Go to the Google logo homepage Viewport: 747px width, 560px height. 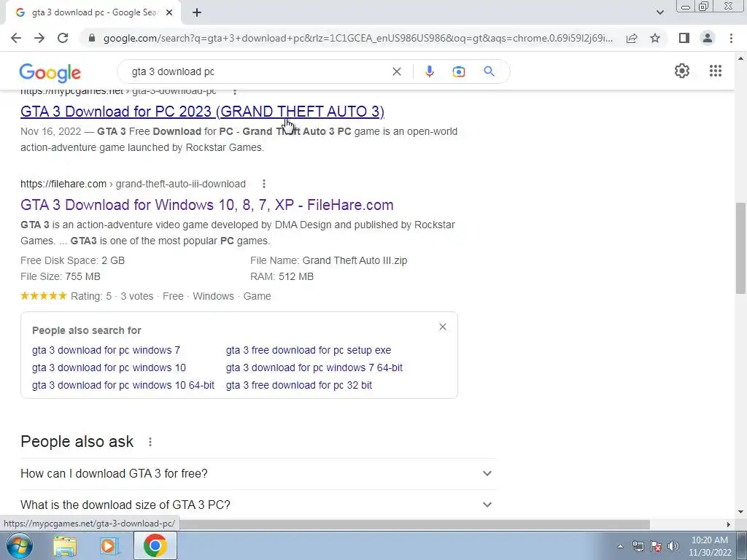click(50, 72)
